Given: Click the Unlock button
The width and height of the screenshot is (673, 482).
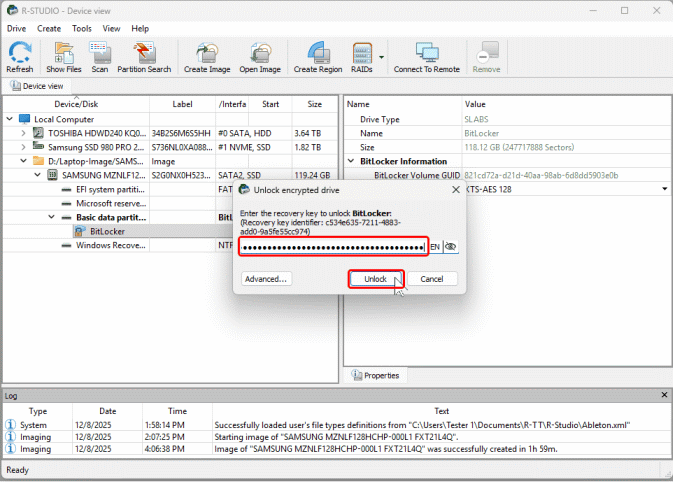Looking at the screenshot, I should click(376, 279).
